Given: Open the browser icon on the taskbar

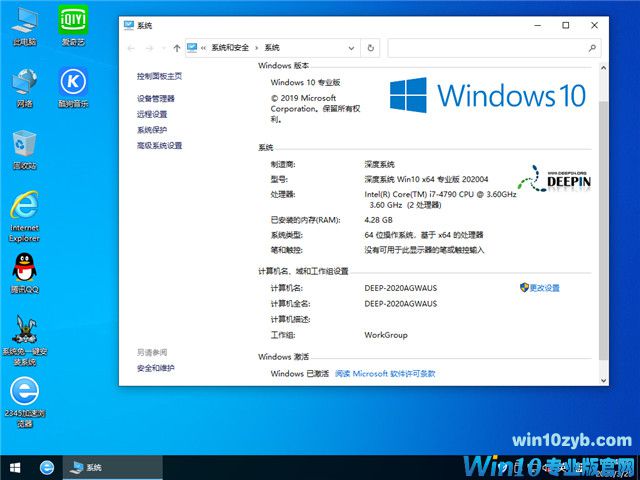Looking at the screenshot, I should click(x=47, y=467).
